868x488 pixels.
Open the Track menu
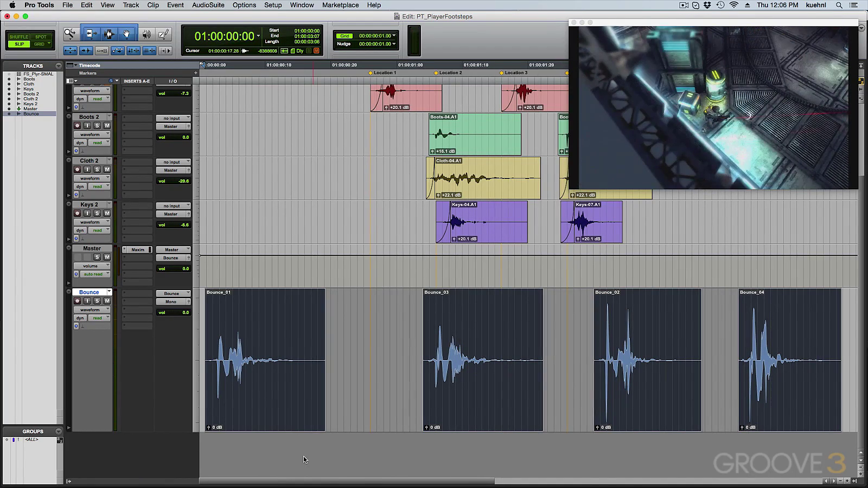[131, 5]
